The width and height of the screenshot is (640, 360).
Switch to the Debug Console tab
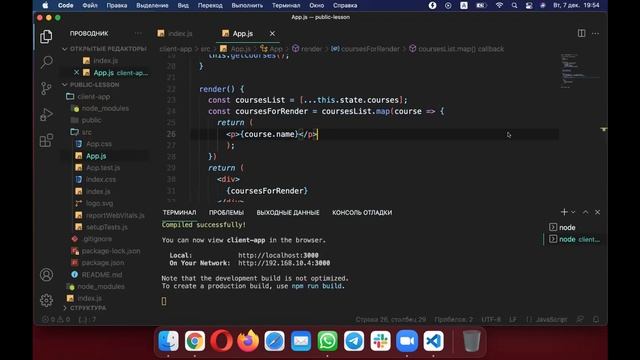click(362, 212)
